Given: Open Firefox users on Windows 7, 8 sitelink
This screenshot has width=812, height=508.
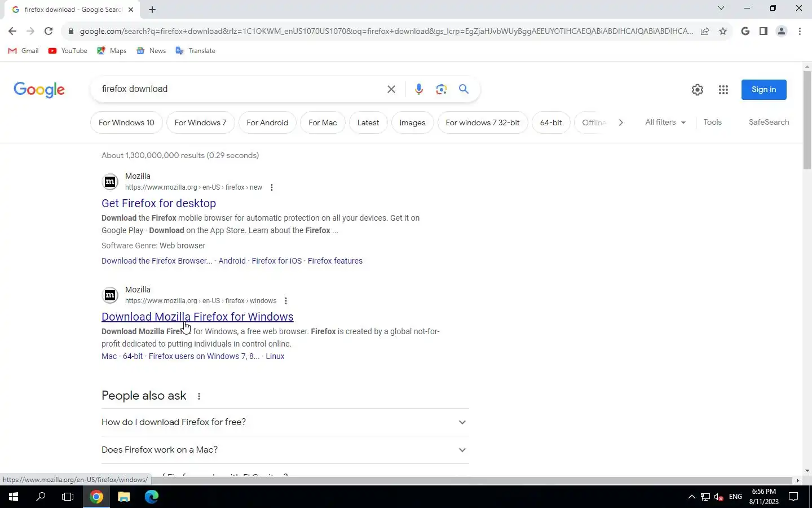Looking at the screenshot, I should (204, 356).
